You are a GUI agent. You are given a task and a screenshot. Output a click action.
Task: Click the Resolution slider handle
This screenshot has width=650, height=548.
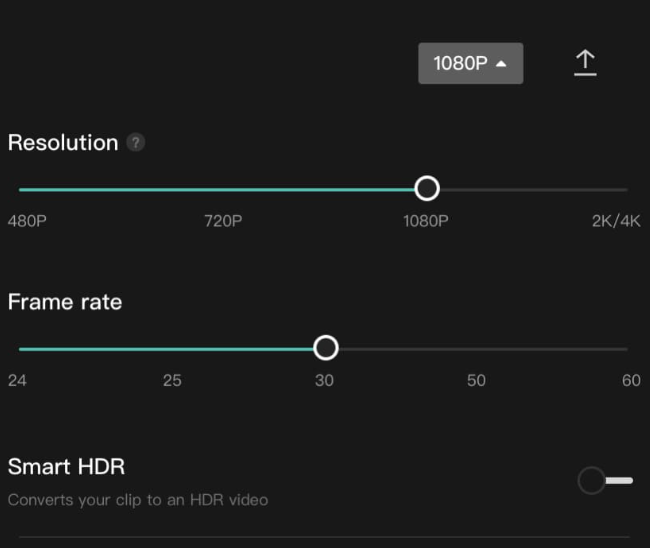point(427,188)
